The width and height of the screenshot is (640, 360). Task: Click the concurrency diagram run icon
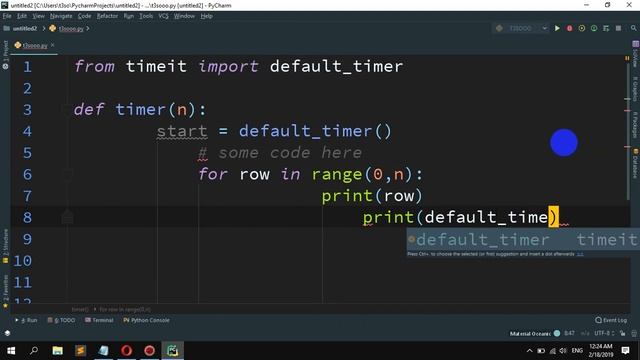606,28
